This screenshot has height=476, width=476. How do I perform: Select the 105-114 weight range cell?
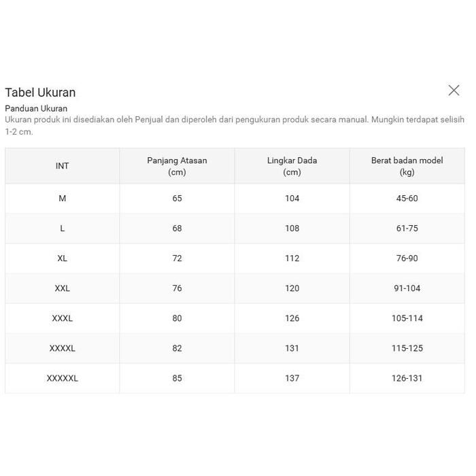click(x=407, y=318)
